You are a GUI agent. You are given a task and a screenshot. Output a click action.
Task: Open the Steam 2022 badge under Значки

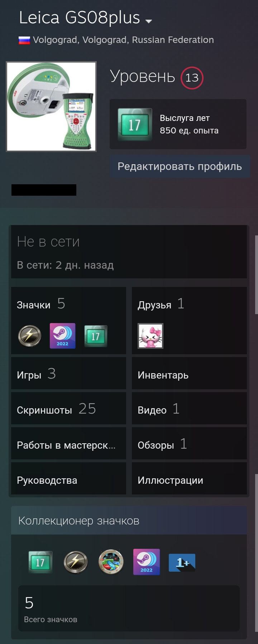(62, 336)
